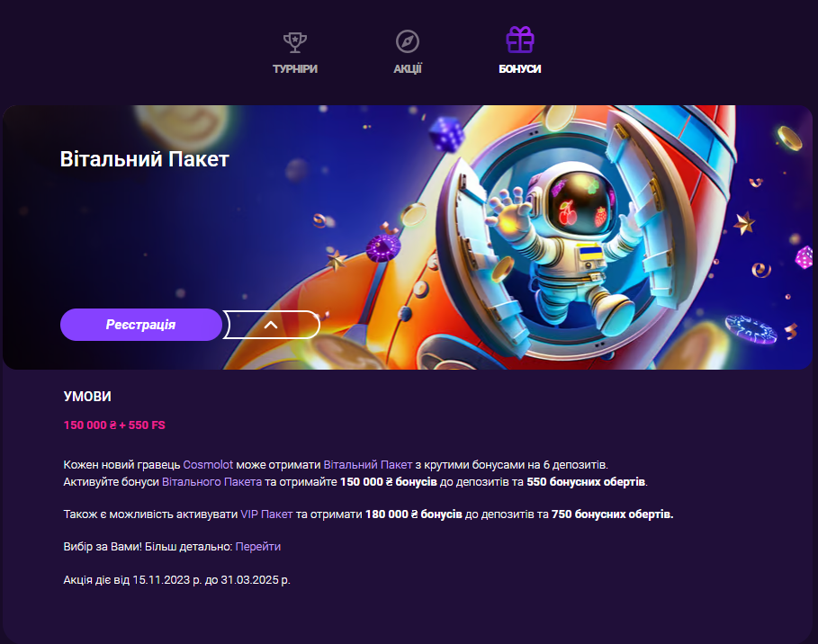Viewport: 818px width, 644px height.
Task: Open the Вітальний Пакет link
Action: [x=368, y=465]
